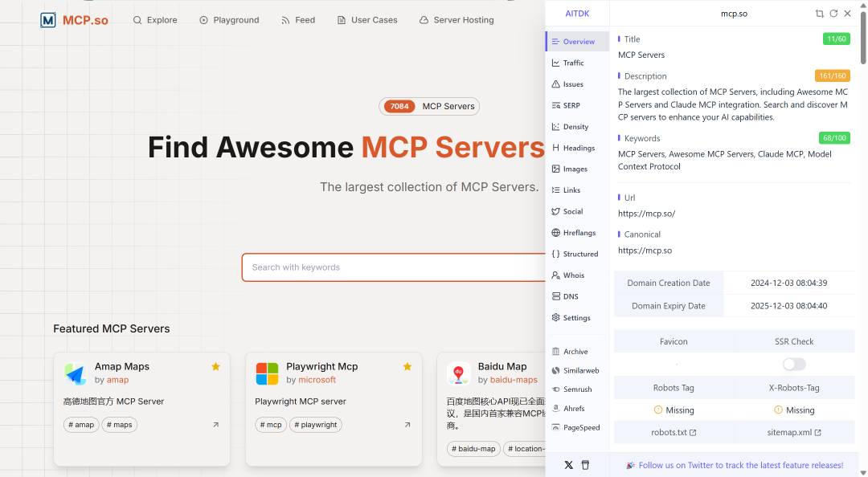Click the refresh icon in AITDK header
The width and height of the screenshot is (868, 477).
pos(833,14)
